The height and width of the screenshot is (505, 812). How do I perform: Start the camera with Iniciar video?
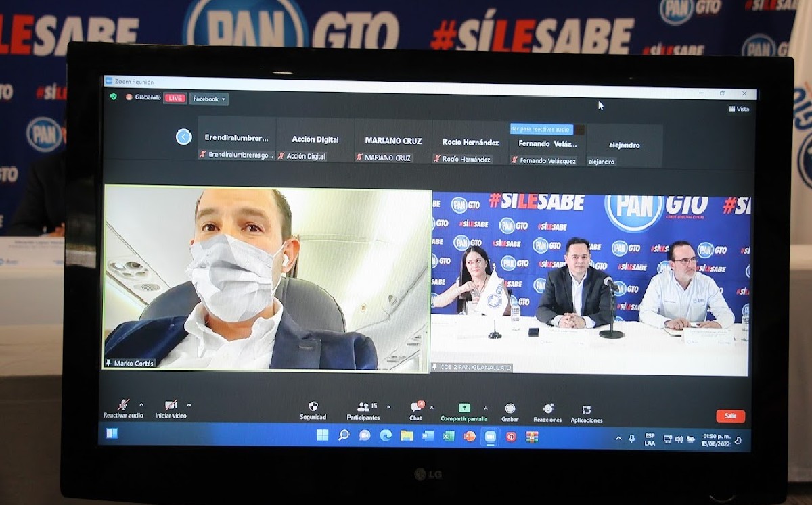point(171,408)
